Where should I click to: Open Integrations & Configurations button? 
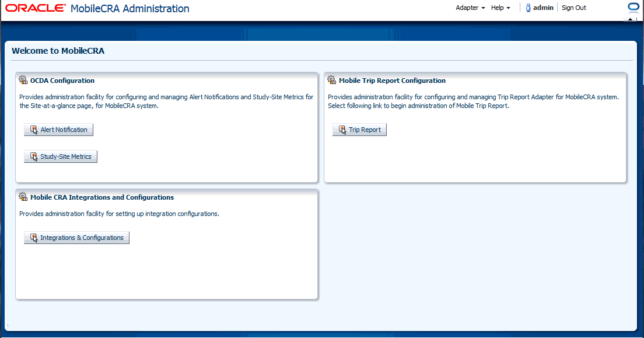coord(77,238)
